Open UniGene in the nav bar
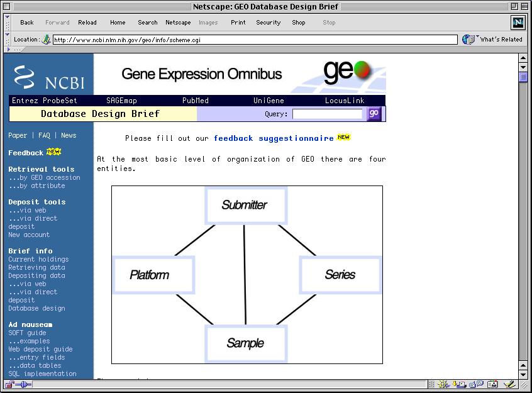This screenshot has height=393, width=532. [269, 101]
